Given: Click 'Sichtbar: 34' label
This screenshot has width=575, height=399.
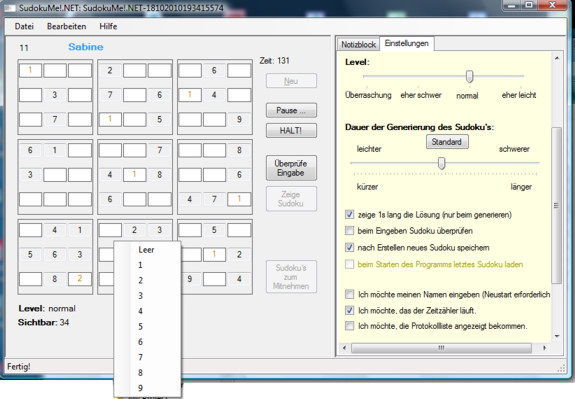Looking at the screenshot, I should [x=43, y=323].
